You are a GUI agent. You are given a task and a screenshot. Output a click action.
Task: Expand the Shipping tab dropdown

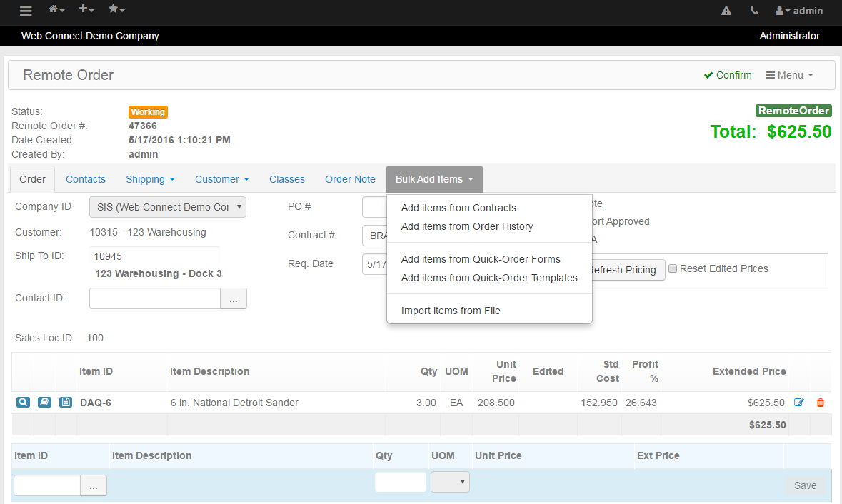[x=150, y=179]
